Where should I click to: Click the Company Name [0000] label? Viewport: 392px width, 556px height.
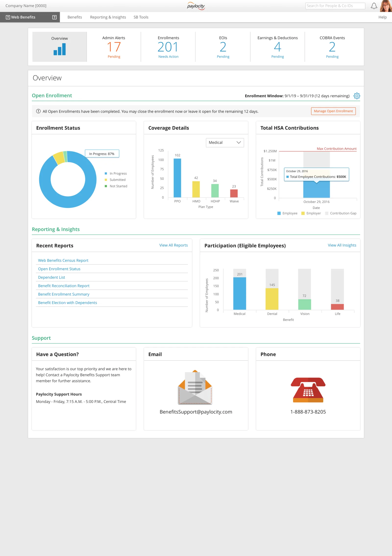point(26,6)
